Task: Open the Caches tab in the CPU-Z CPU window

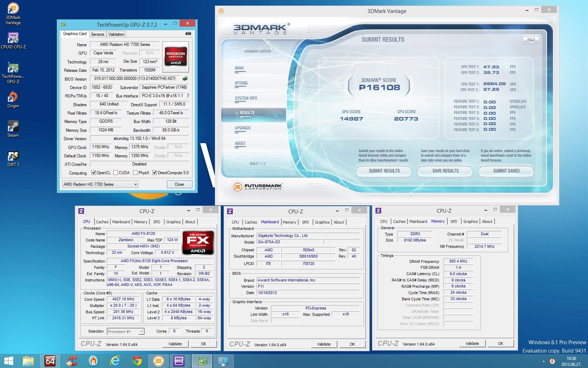Action: coord(102,222)
